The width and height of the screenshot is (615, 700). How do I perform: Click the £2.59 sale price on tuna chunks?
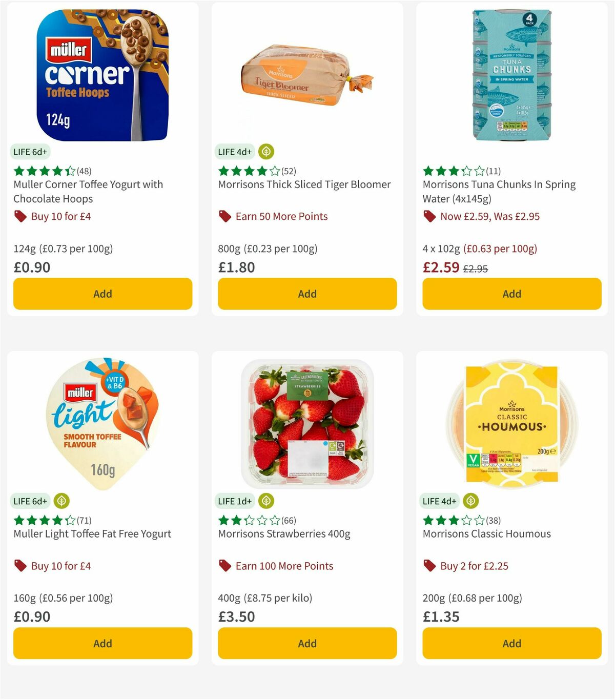pyautogui.click(x=441, y=267)
